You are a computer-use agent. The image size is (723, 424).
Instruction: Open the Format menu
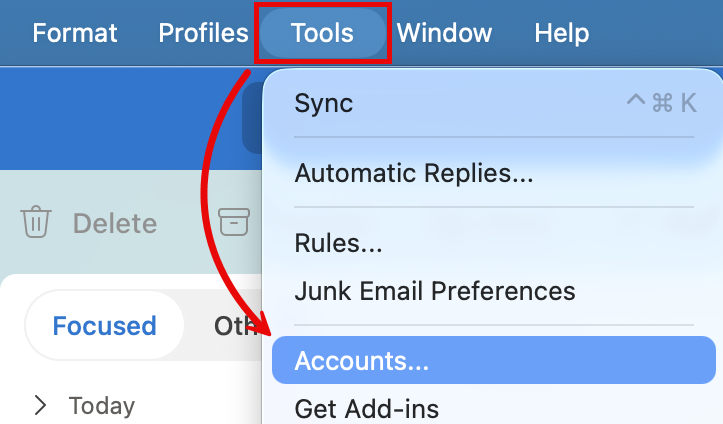click(x=74, y=33)
